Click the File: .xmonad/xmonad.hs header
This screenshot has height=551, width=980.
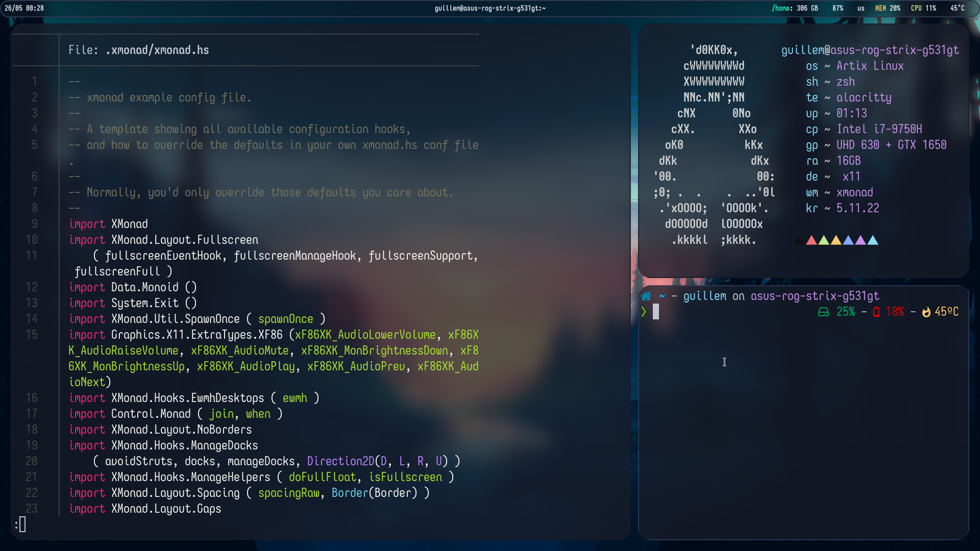[139, 50]
